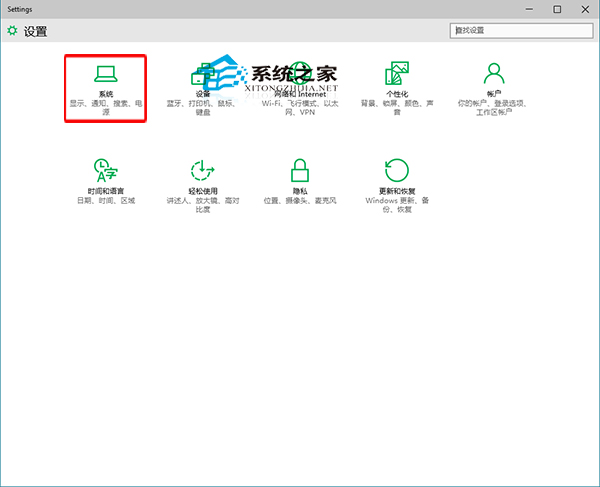Click the 网络和 Internet label

coord(300,94)
